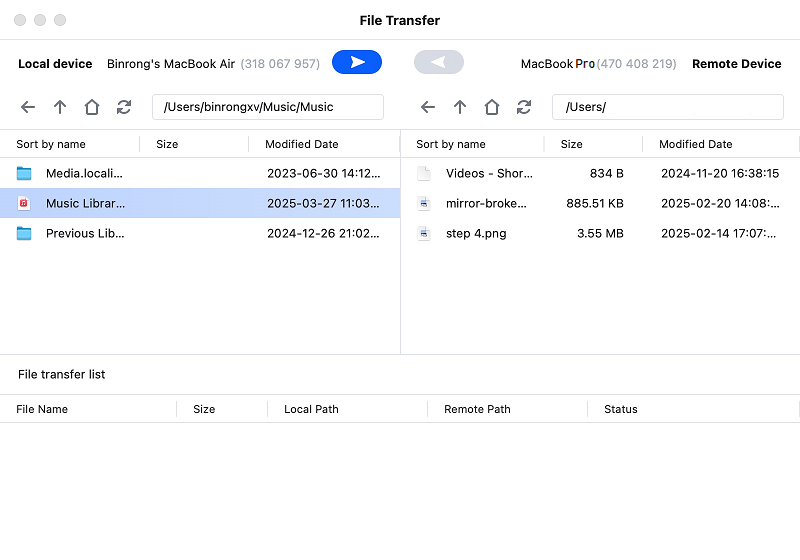
Task: Click the local path field /Users/binrongxv/Music/Music
Action: click(x=267, y=107)
